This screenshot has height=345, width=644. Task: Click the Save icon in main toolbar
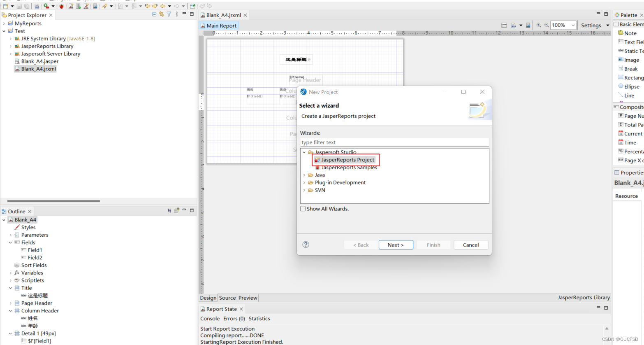(19, 6)
